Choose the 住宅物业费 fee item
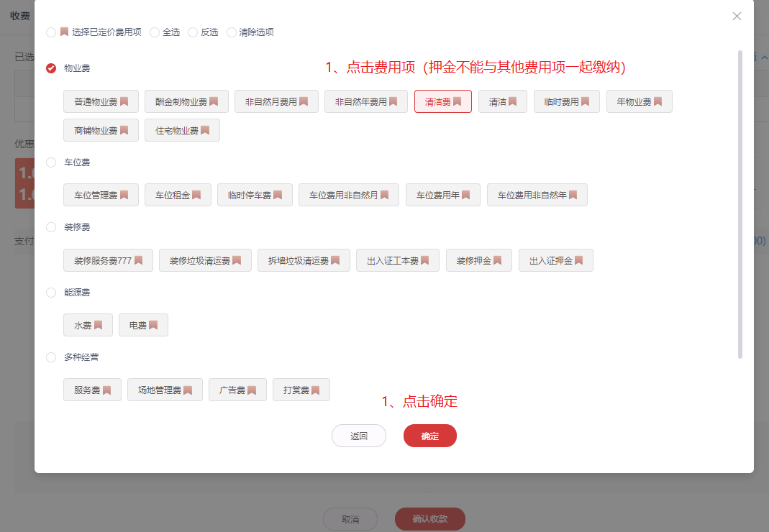 (x=183, y=130)
